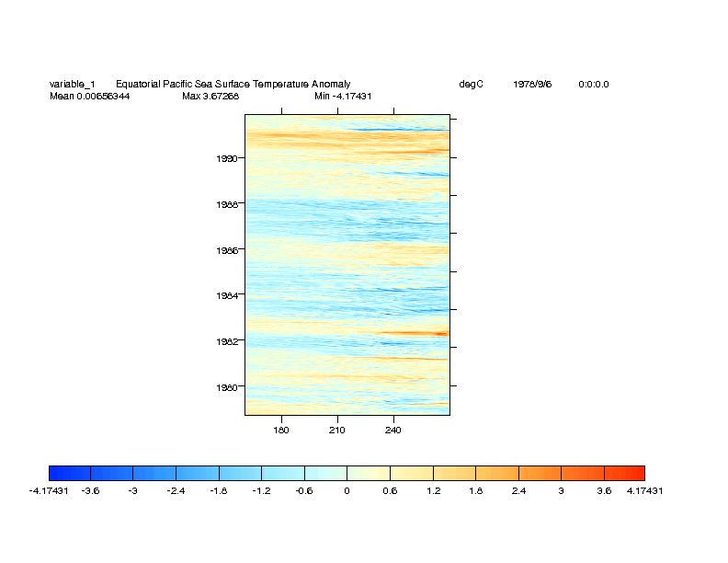Click the 1980 label on the time axis
Image resolution: width=728 pixels, height=563 pixels.
(x=227, y=387)
